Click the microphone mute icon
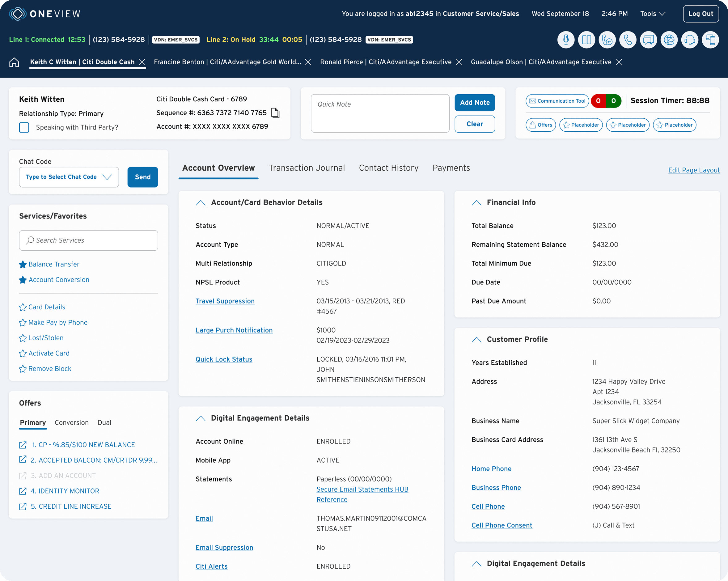 coord(566,40)
